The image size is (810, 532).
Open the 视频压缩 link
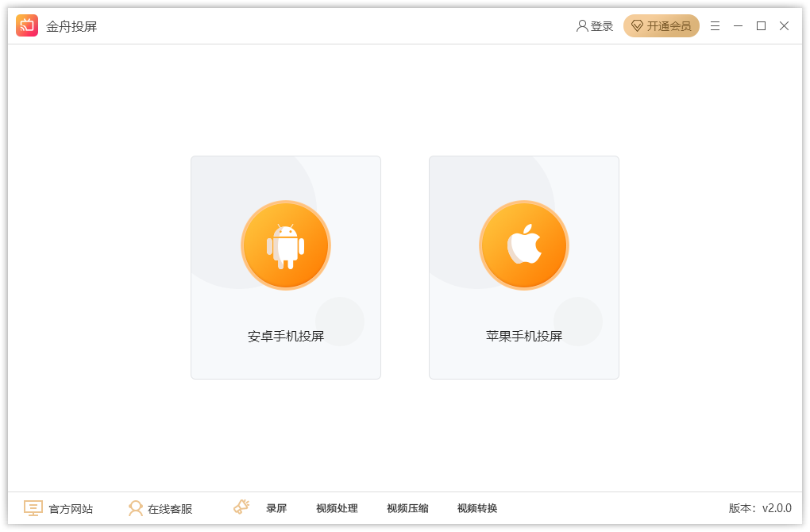coord(407,508)
